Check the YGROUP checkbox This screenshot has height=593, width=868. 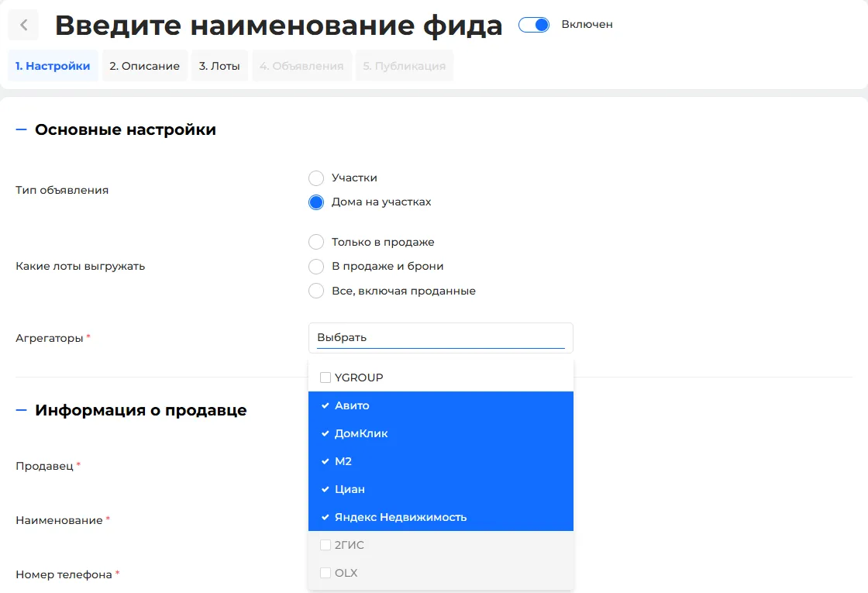(325, 378)
